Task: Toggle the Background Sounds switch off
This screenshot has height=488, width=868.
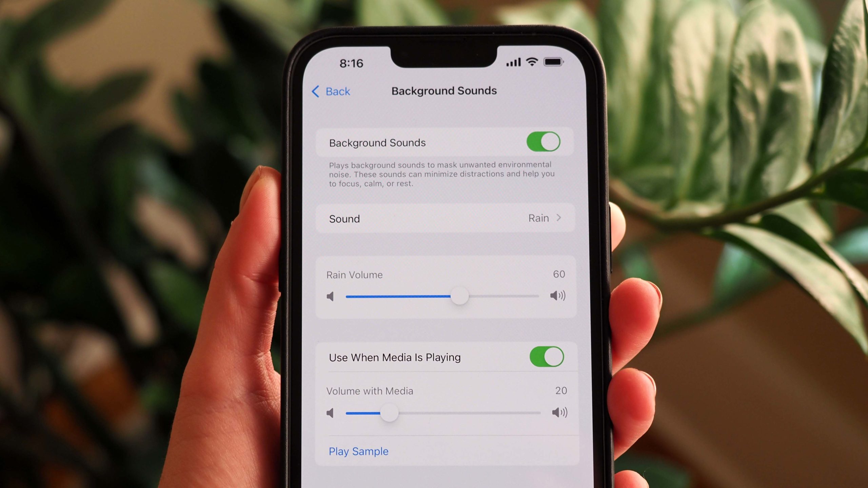Action: pyautogui.click(x=543, y=142)
